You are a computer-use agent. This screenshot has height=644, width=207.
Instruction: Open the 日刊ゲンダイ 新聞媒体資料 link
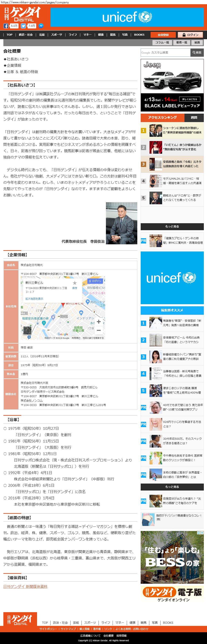pyautogui.click(x=25, y=586)
